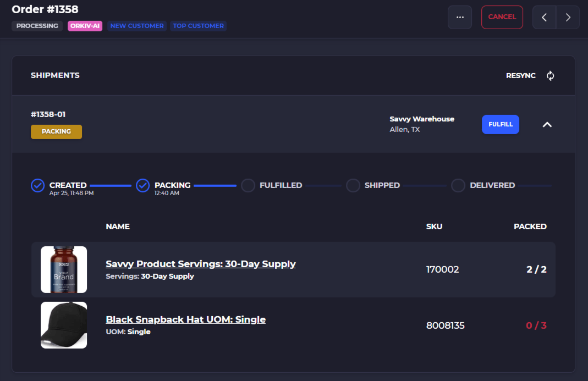
Task: Click the Apr 25, 11:48 PM timestamp
Action: click(x=72, y=193)
